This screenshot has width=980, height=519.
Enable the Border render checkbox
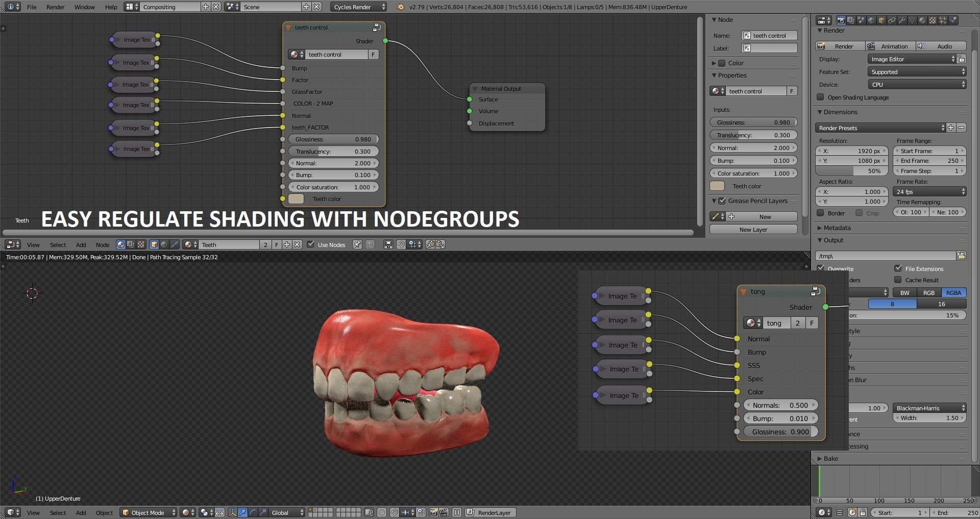tap(821, 213)
